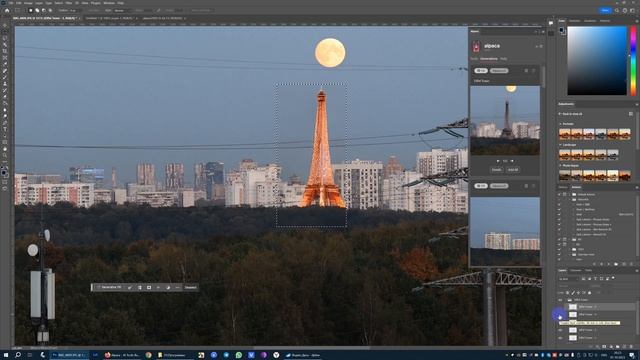Open the Adjustments panel flyout menu
Image resolution: width=640 pixels, height=360 pixels.
636,104
